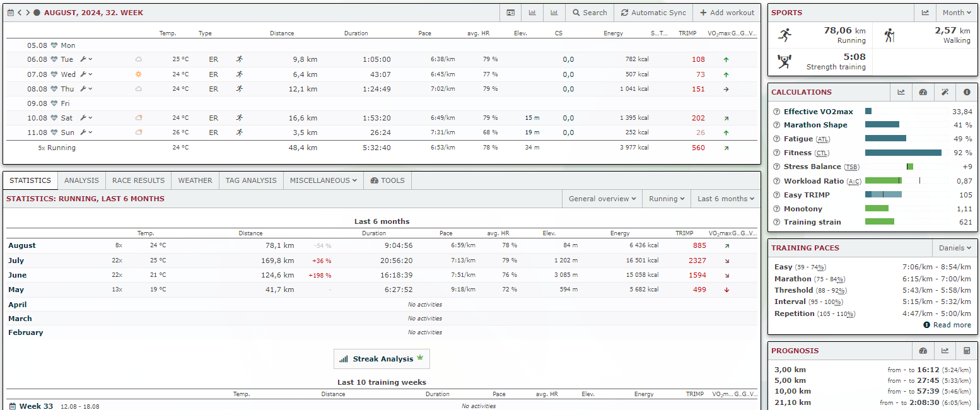This screenshot has height=410, width=980.
Task: Open the Daniels dropdown in Training Paces
Action: tap(955, 248)
